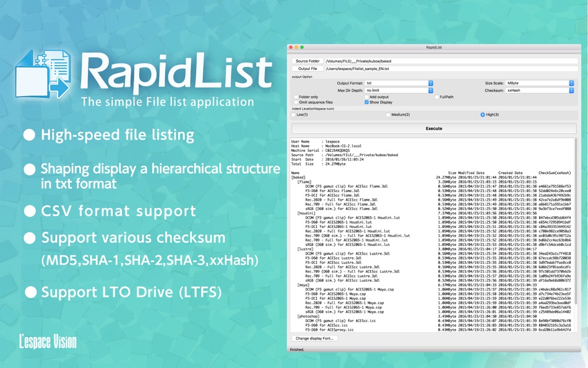Screen dimensions: 588x368
Task: Open the Size Scale dropdown
Action: click(540, 83)
